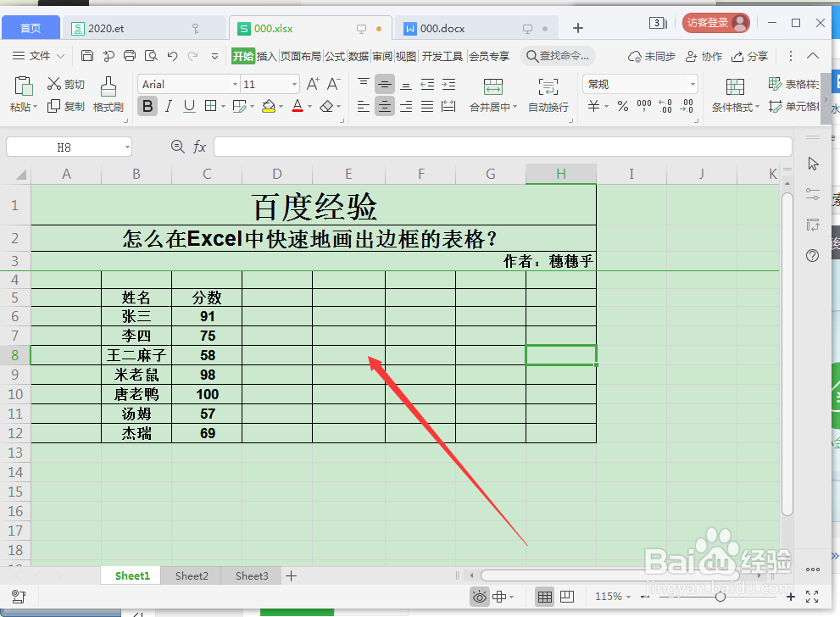
Task: Switch to the 公式 Formulas tab
Action: click(x=335, y=56)
